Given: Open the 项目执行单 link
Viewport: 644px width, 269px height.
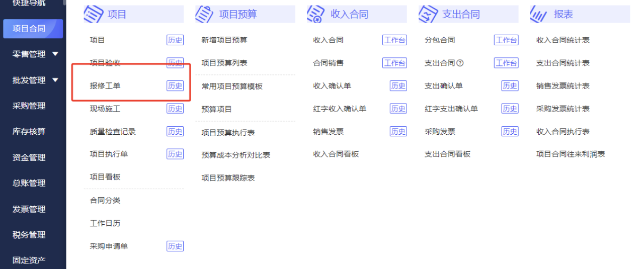Looking at the screenshot, I should pos(109,154).
